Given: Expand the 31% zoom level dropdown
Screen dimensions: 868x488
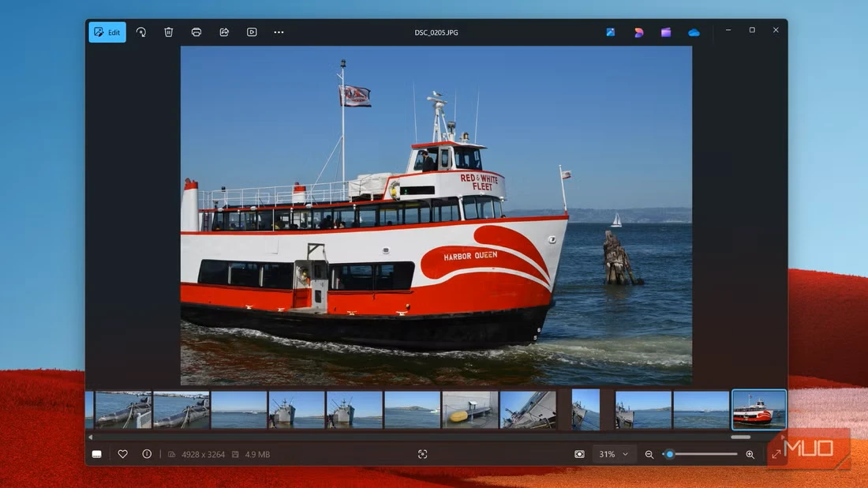Looking at the screenshot, I should pyautogui.click(x=615, y=454).
